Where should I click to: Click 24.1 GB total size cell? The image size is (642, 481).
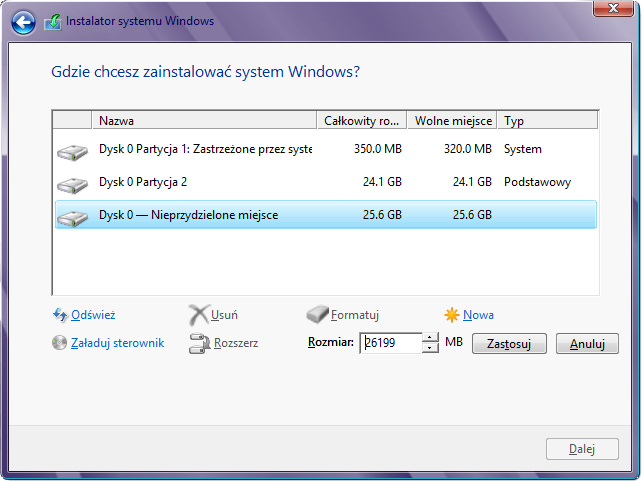(382, 182)
